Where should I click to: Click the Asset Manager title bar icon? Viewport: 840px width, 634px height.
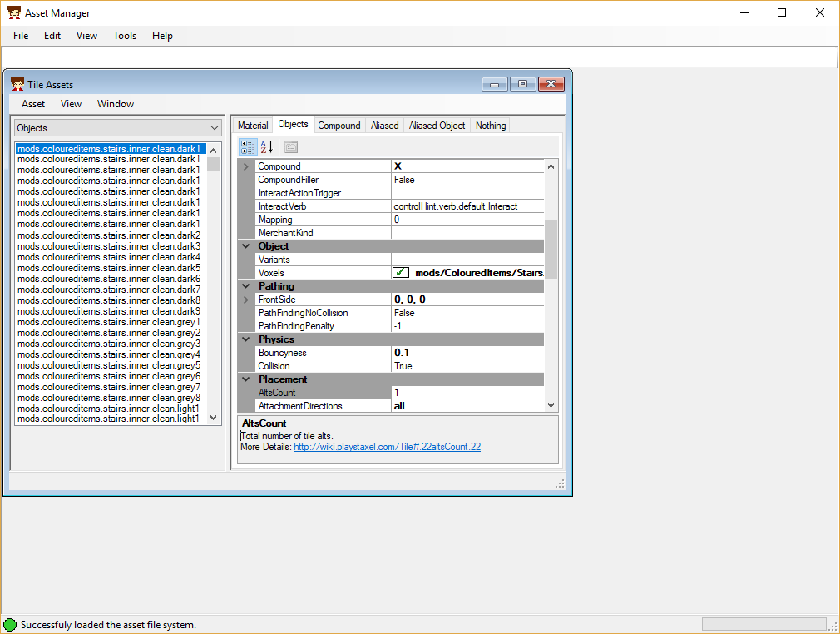pos(14,13)
